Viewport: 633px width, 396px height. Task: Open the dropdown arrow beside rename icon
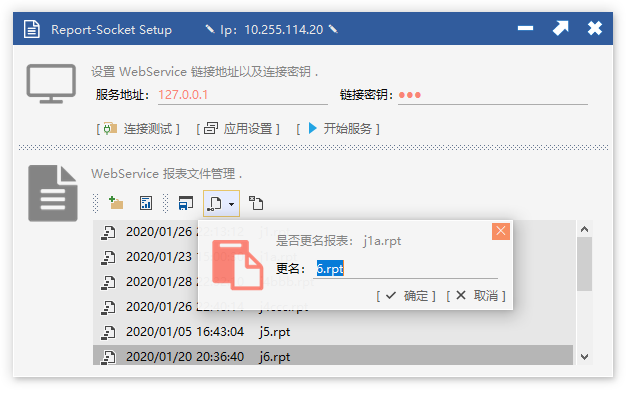pyautogui.click(x=232, y=204)
